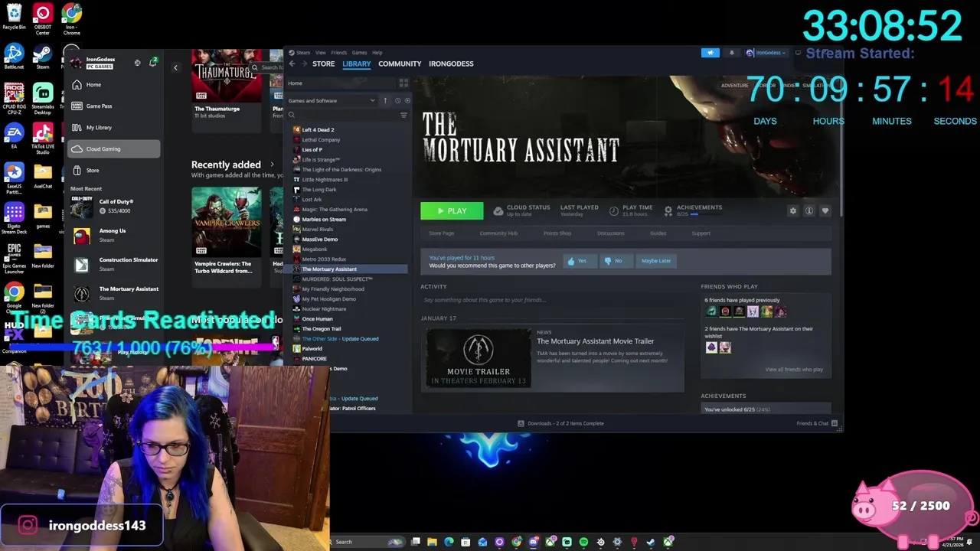
Task: Click the Xbox app back chevron
Action: point(175,68)
